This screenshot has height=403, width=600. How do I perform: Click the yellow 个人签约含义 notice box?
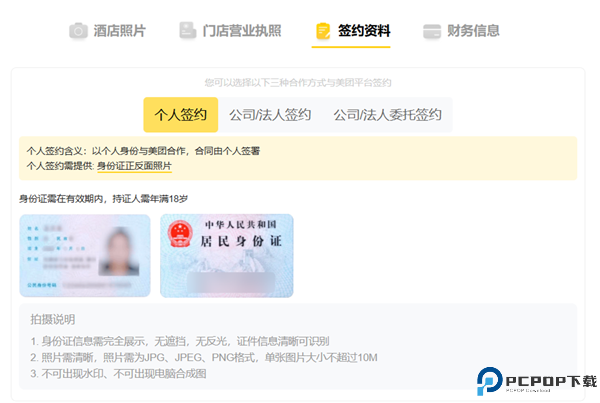298,158
